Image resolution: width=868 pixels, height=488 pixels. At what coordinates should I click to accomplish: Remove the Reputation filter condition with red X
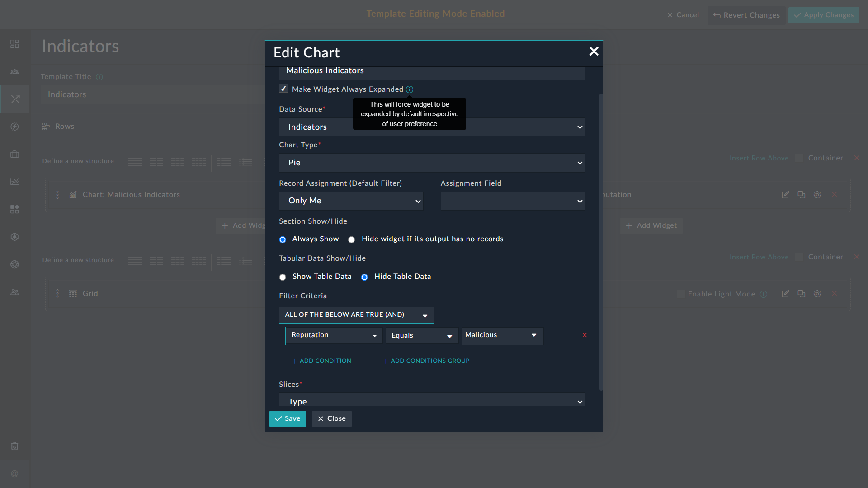point(584,335)
